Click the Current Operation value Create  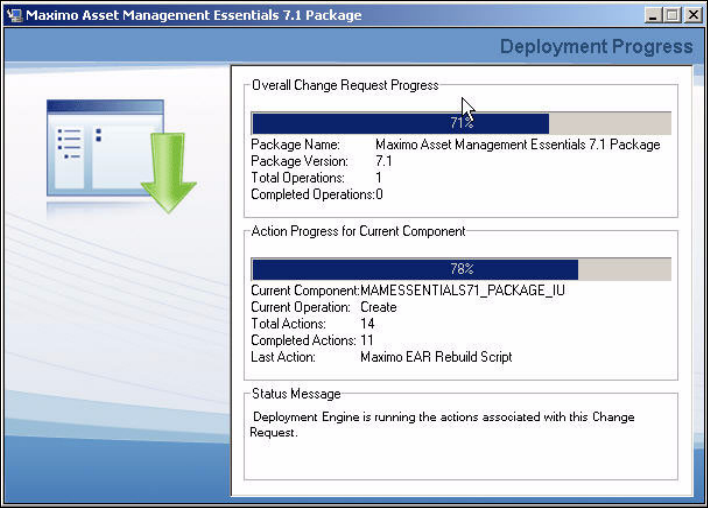(x=378, y=307)
